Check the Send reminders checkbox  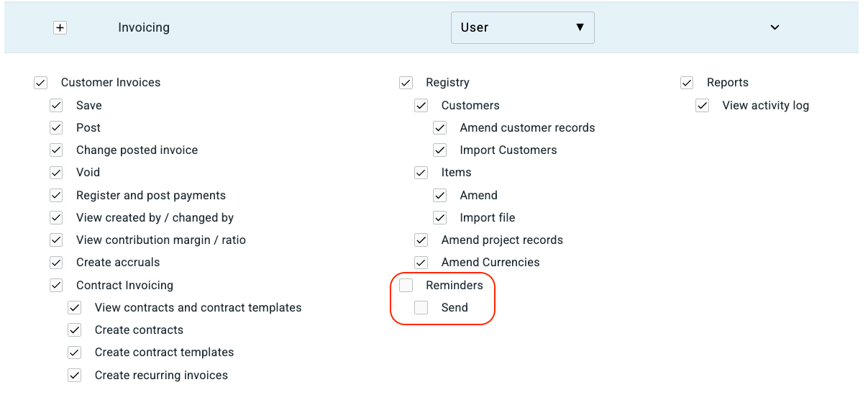pyautogui.click(x=421, y=308)
